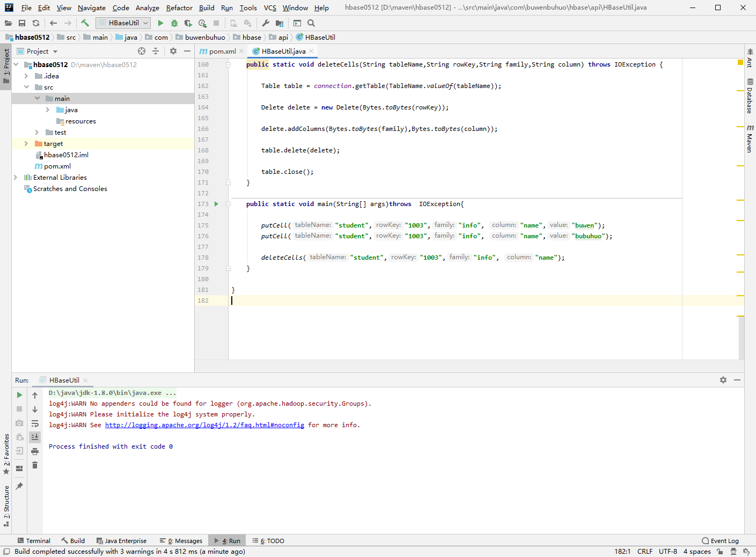The height and width of the screenshot is (557, 756).
Task: Close the HBaseUtil.java editor tab
Action: [311, 51]
